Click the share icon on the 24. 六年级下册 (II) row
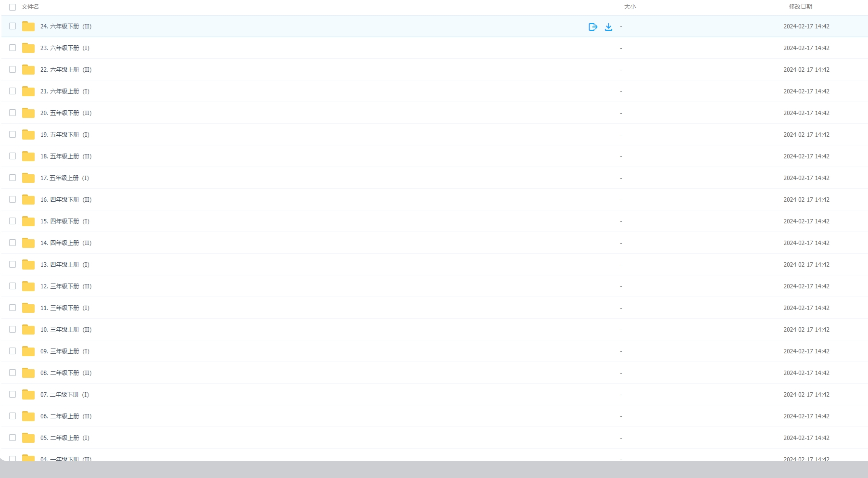868x478 pixels. (x=593, y=27)
